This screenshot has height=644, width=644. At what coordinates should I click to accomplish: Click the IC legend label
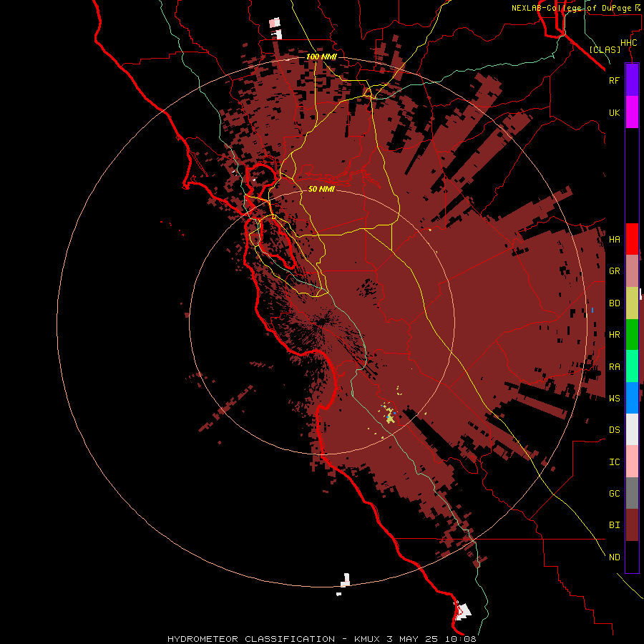(614, 462)
